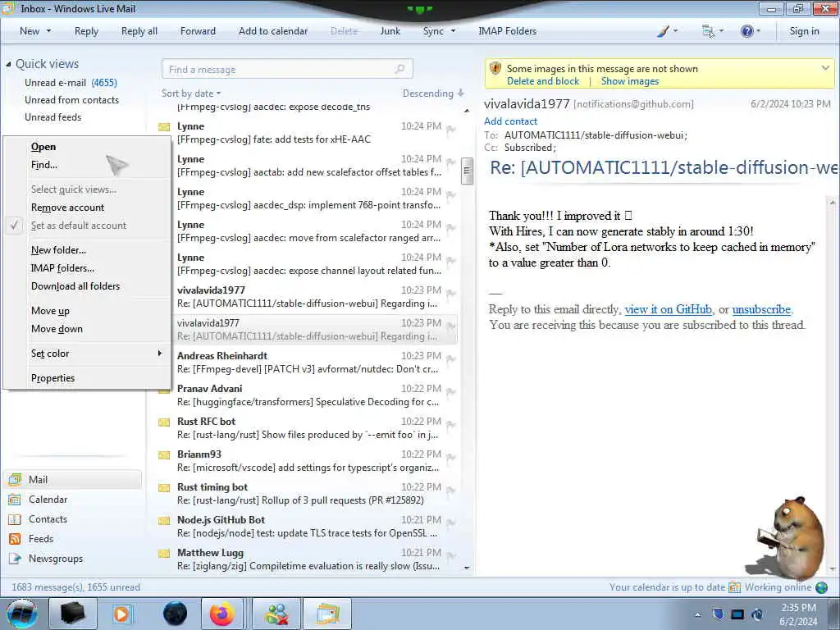The width and height of the screenshot is (840, 630).
Task: Open Calendar section icon
Action: coord(15,500)
